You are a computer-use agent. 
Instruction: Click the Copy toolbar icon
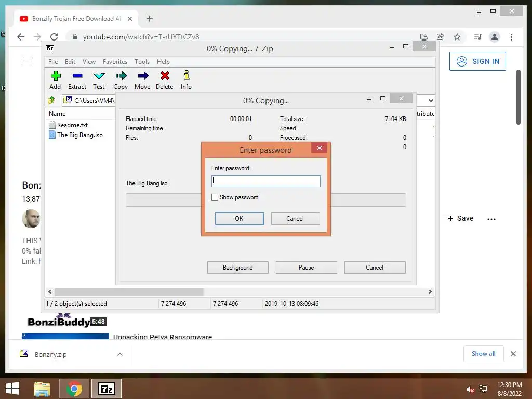pyautogui.click(x=121, y=80)
